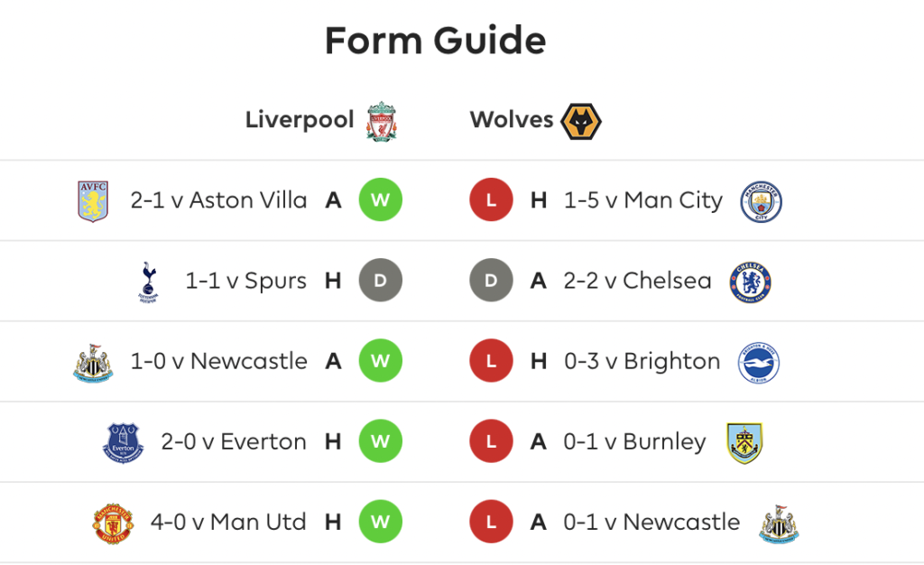Open the 1-5 v Man City result

point(642,200)
